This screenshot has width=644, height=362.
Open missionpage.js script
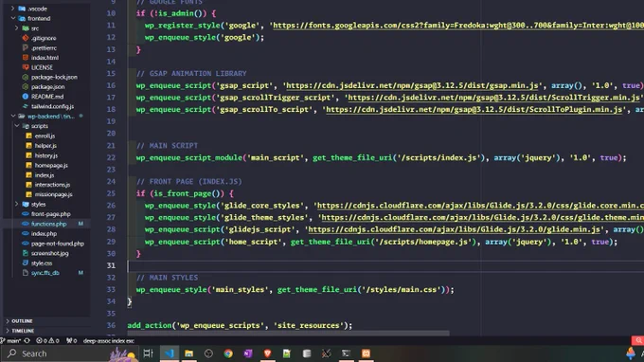point(53,195)
